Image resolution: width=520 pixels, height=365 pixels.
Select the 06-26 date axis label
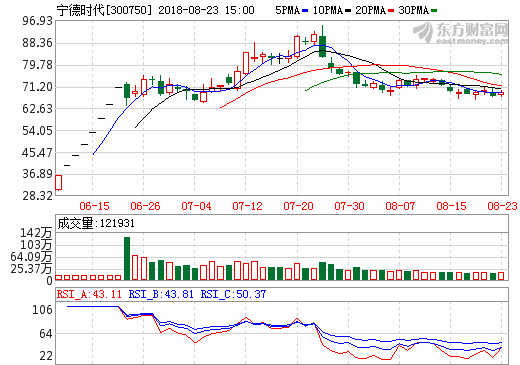click(145, 206)
